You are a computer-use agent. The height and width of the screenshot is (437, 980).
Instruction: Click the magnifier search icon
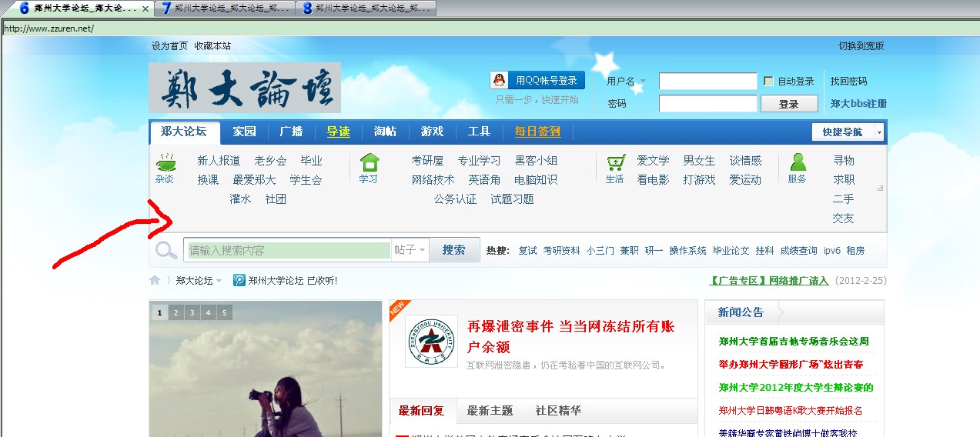[166, 250]
